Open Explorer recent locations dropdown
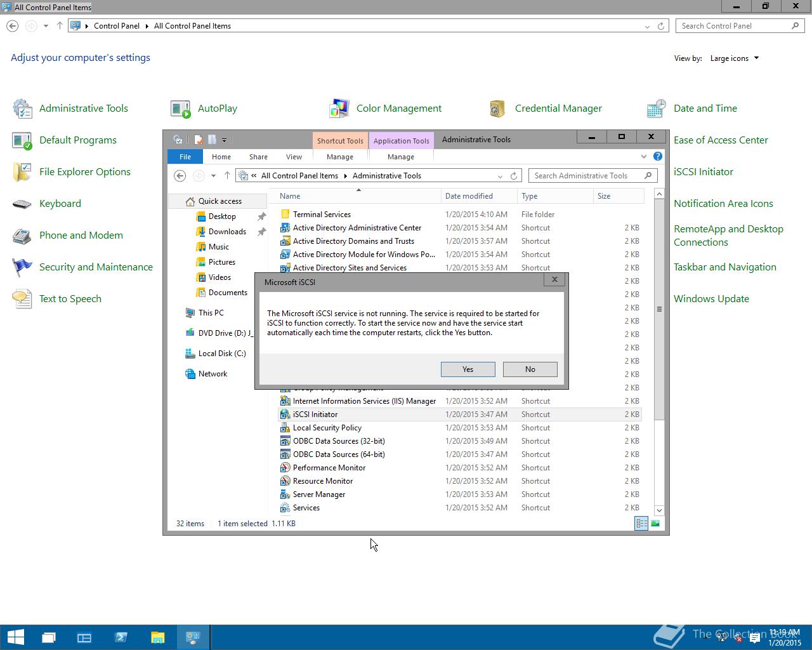812x650 pixels. tap(213, 176)
